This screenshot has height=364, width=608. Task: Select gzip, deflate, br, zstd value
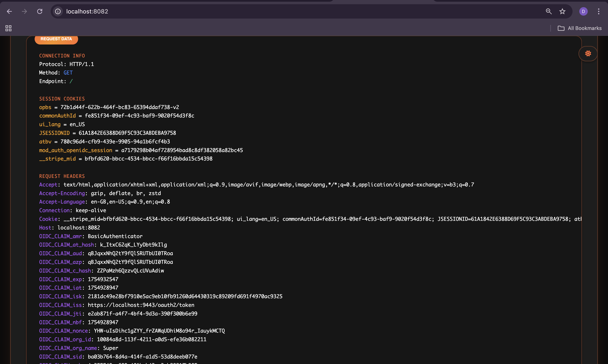pos(126,193)
